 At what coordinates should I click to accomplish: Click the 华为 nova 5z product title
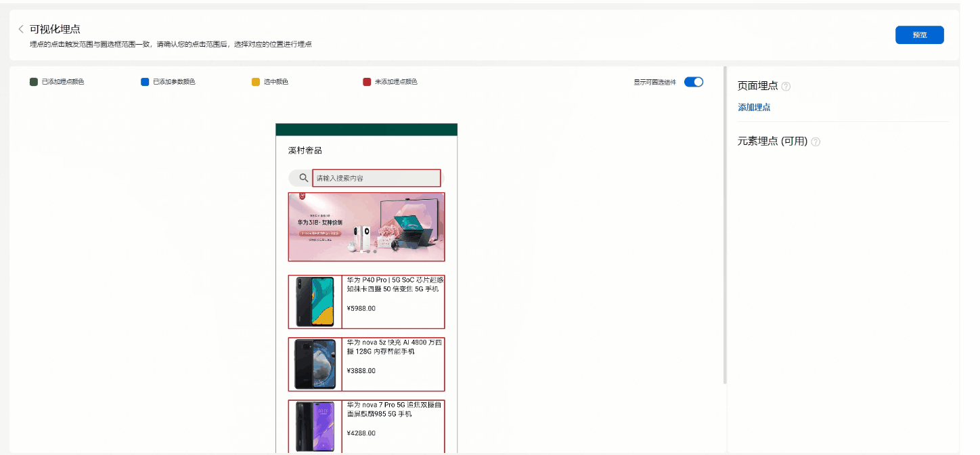395,347
